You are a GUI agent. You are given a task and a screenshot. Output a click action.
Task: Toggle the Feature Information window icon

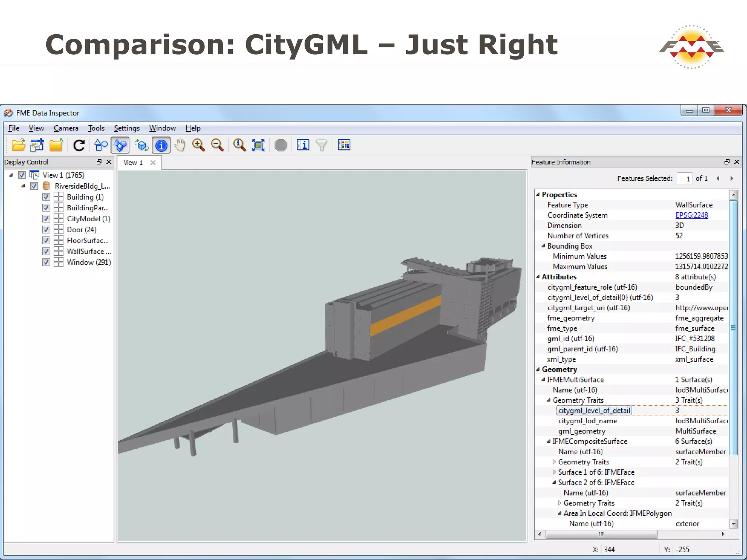pyautogui.click(x=303, y=145)
